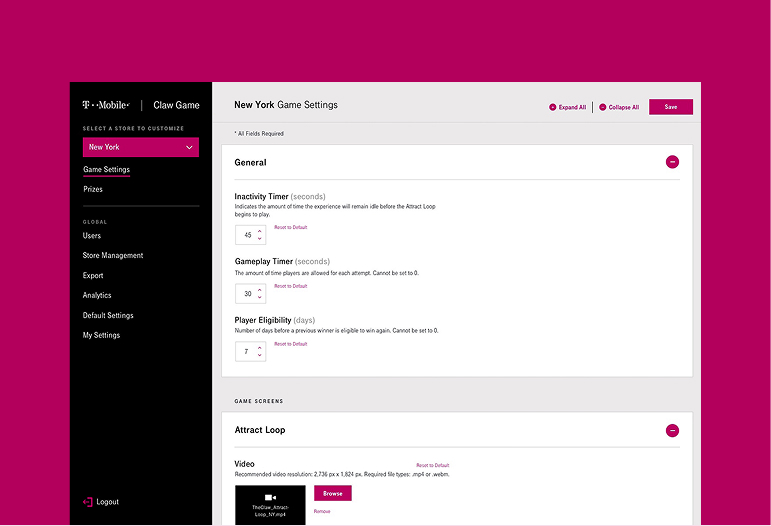Decrease the Inactivity Timer value
Screen dimensions: 771x526
(260, 238)
